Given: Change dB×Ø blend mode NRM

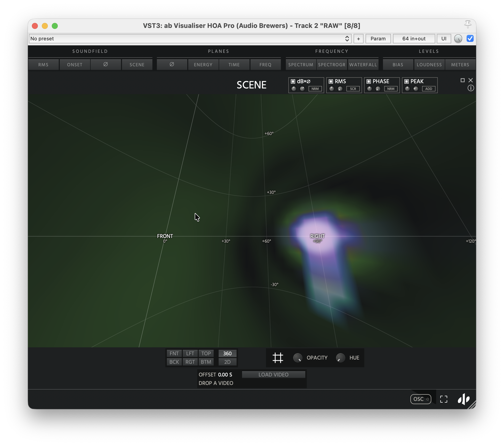Looking at the screenshot, I should [315, 89].
